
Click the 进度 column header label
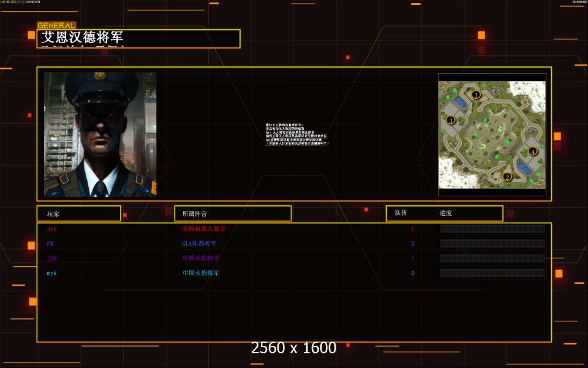(x=445, y=213)
